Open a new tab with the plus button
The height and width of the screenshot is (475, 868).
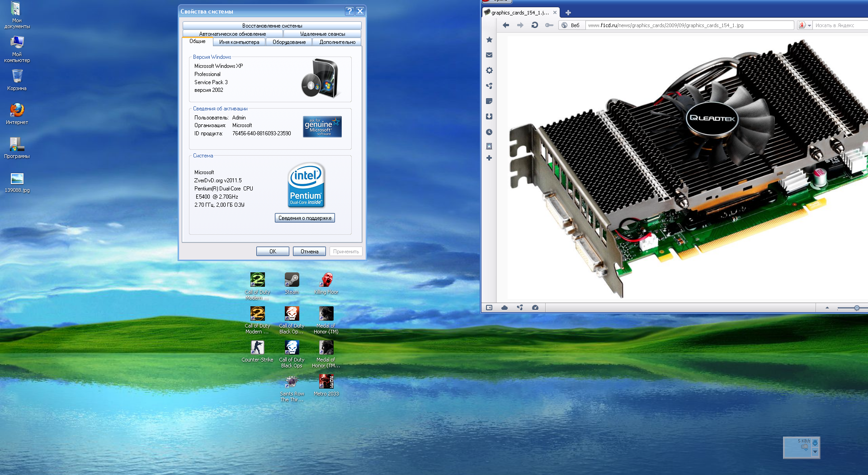(568, 13)
